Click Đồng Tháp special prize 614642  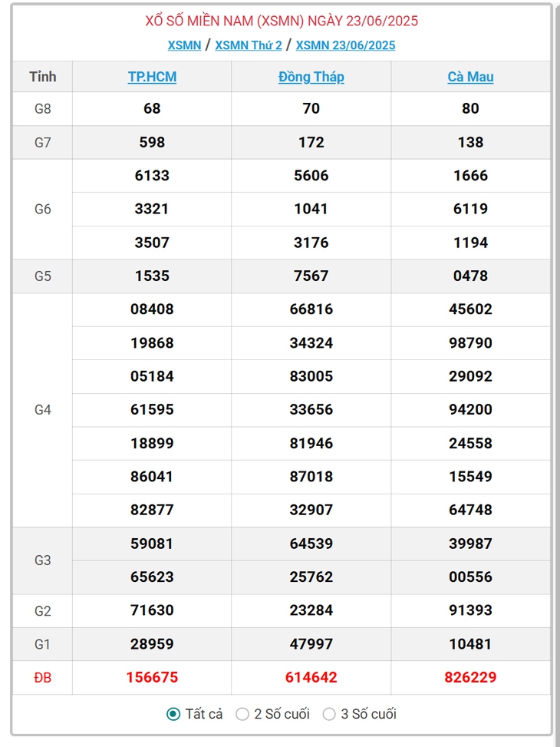click(x=311, y=677)
